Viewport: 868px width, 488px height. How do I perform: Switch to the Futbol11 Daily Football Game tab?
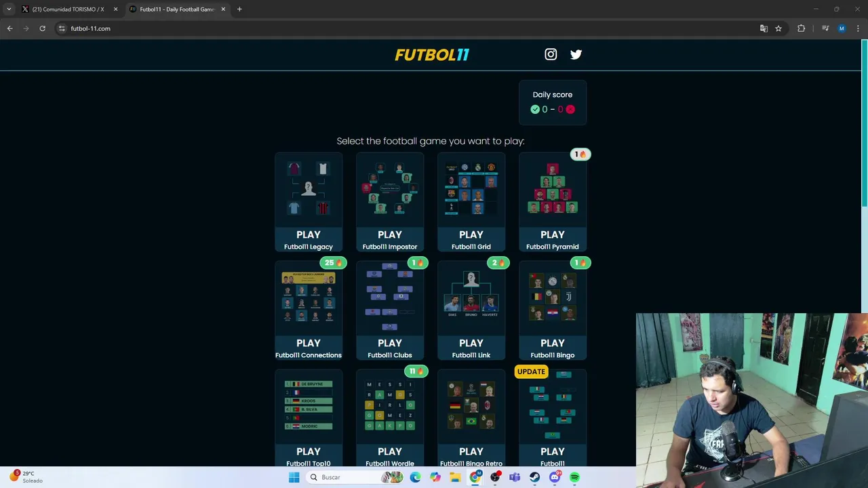point(176,9)
